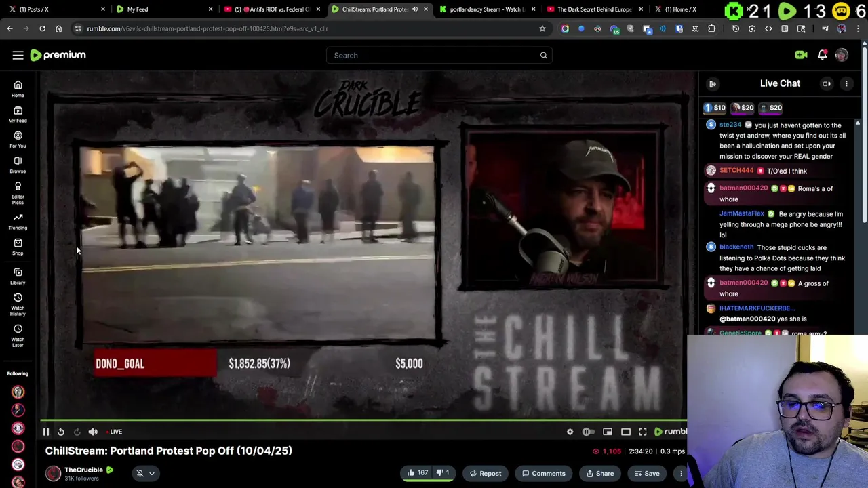The width and height of the screenshot is (868, 488).
Task: Expand the subscription notification dropdown chevron
Action: click(x=152, y=474)
